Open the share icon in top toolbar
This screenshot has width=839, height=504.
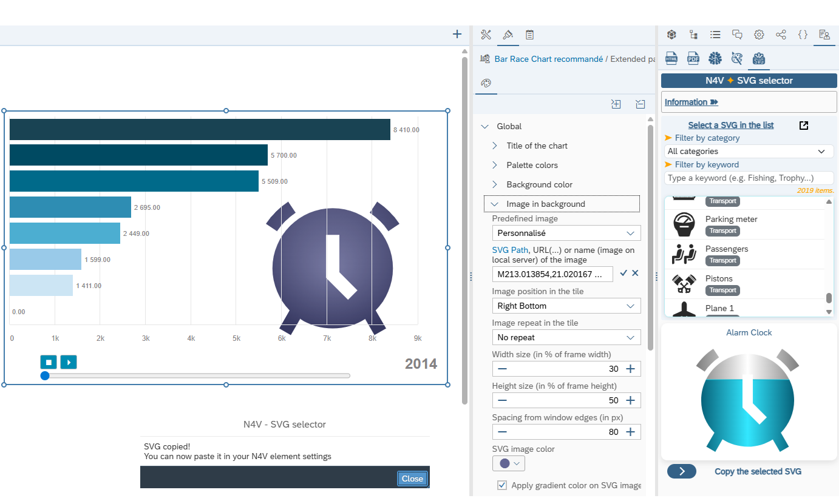781,35
